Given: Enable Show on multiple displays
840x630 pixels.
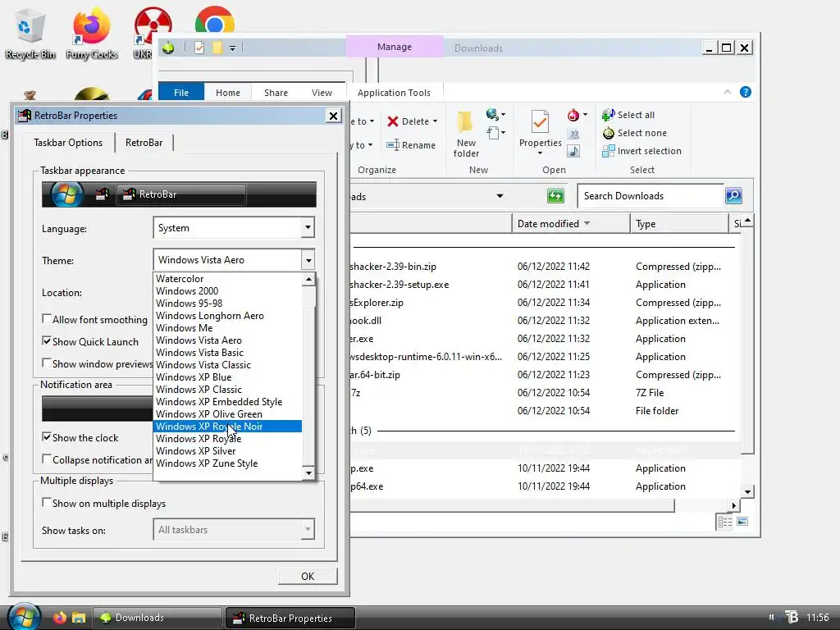Looking at the screenshot, I should click(x=47, y=503).
